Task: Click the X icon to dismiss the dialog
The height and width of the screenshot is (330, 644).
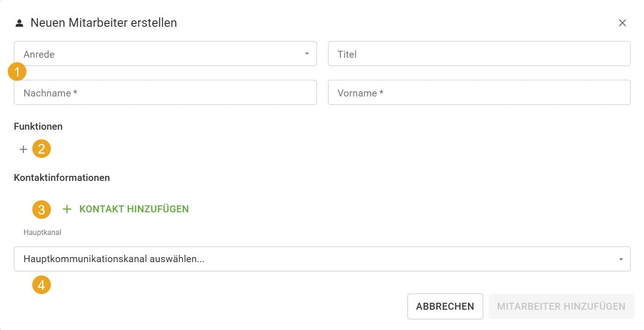Action: (622, 23)
